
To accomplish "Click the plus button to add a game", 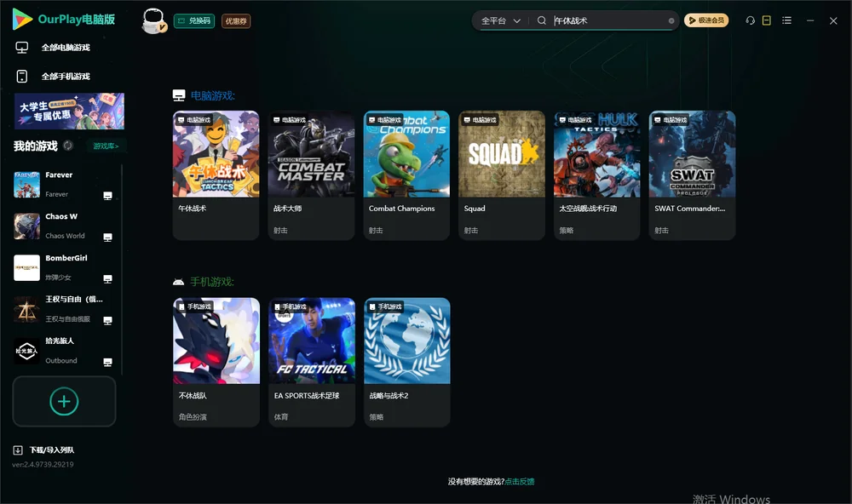I will point(64,401).
